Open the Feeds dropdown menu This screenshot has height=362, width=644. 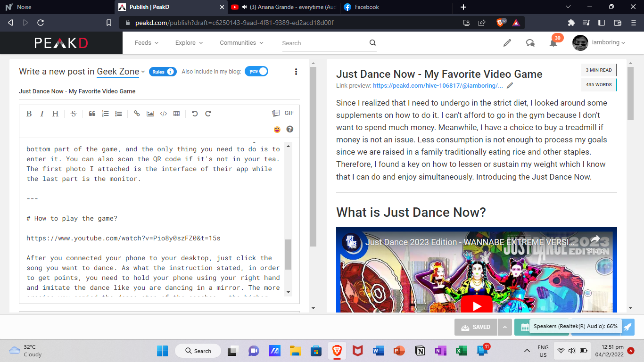click(x=147, y=42)
